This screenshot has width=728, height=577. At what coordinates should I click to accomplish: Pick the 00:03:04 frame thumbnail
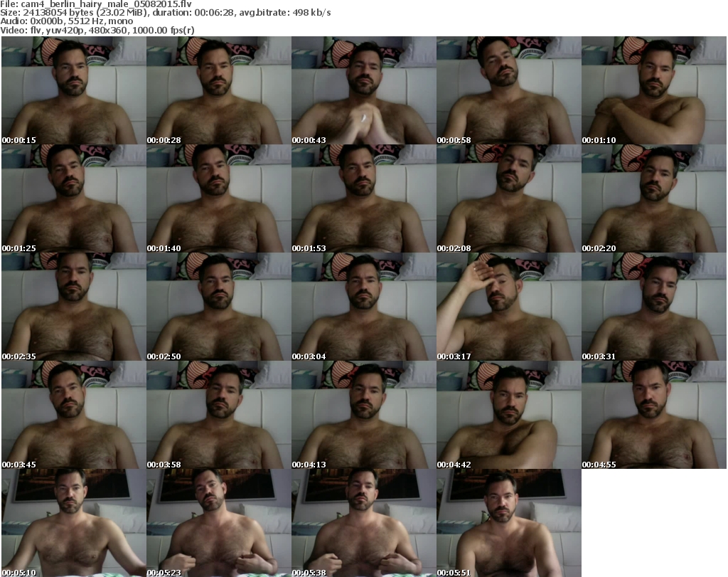pyautogui.click(x=363, y=307)
